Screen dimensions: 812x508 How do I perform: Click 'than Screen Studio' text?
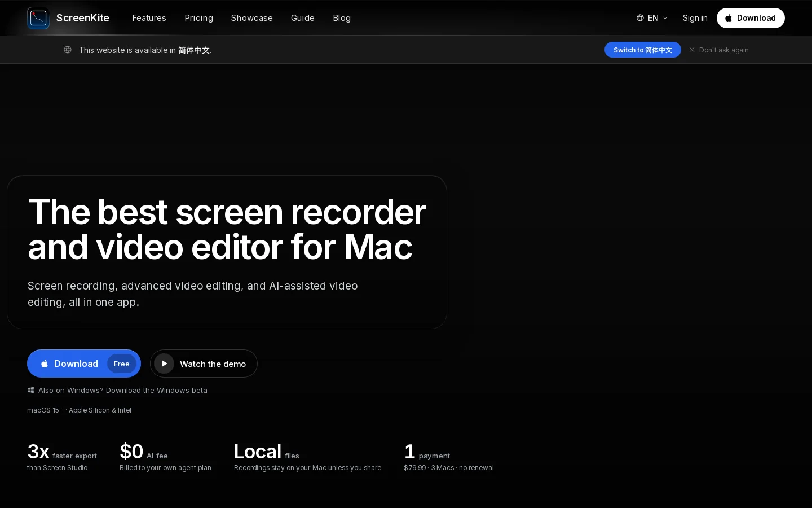click(x=58, y=468)
